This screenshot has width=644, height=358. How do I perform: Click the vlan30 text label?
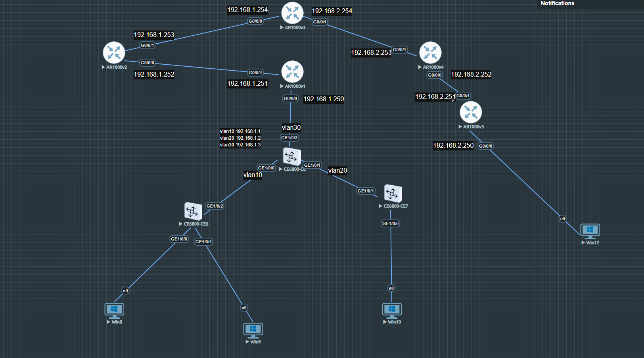291,127
